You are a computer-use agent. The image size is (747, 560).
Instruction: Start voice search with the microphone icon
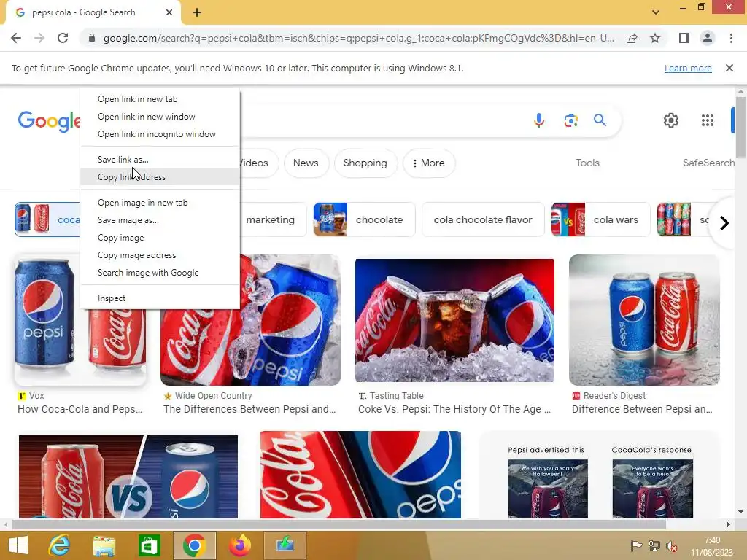coord(539,120)
